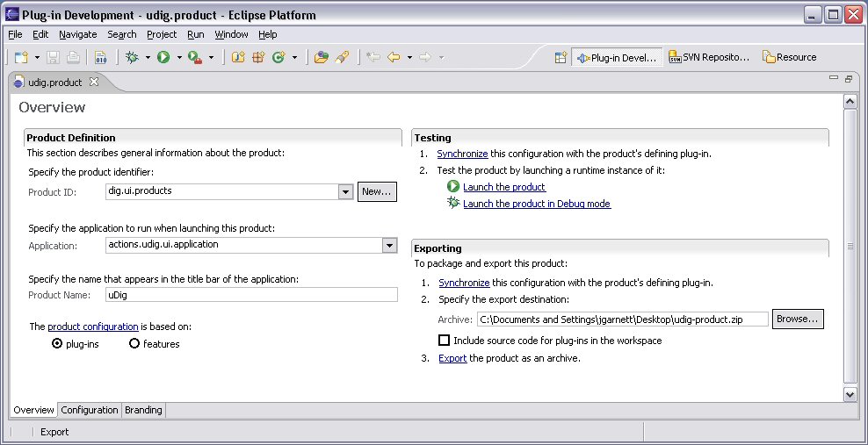Open the Run toolbar dropdown arrow
This screenshot has height=445, width=868.
pos(179,58)
